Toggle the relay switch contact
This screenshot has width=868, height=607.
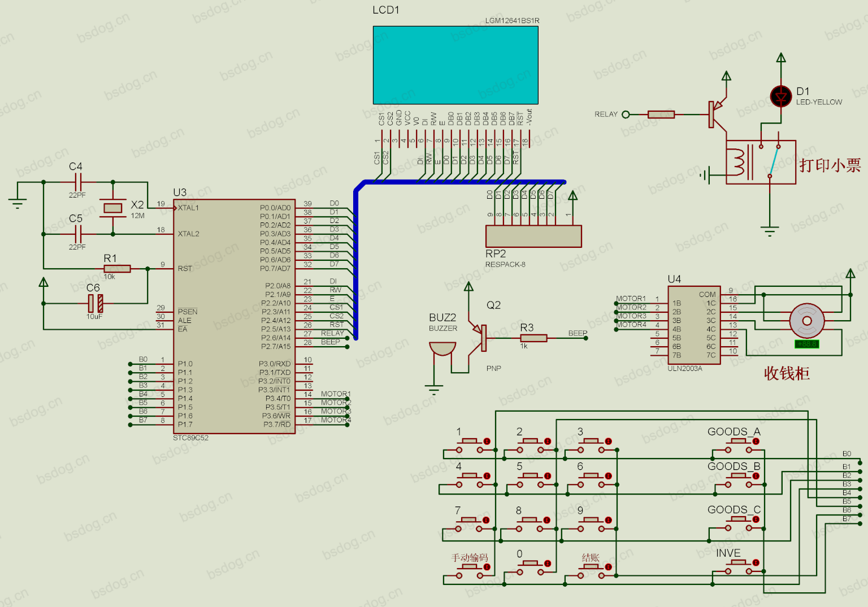tap(773, 161)
